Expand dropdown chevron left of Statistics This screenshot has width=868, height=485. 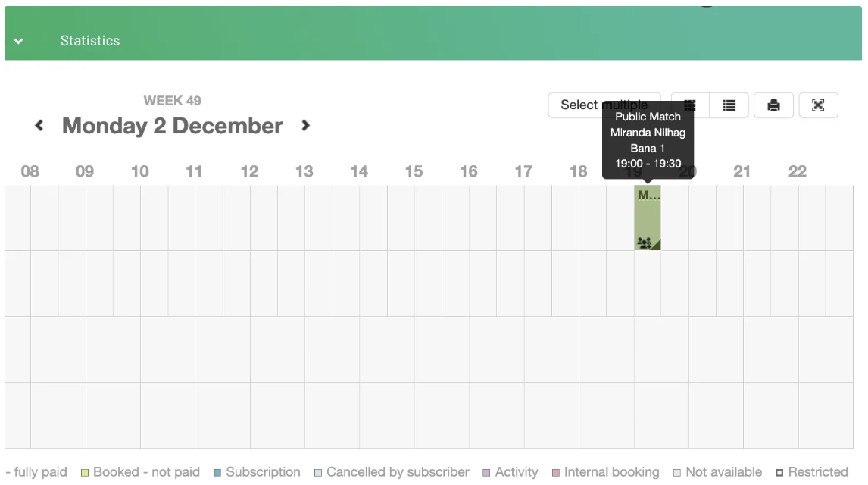tap(18, 41)
